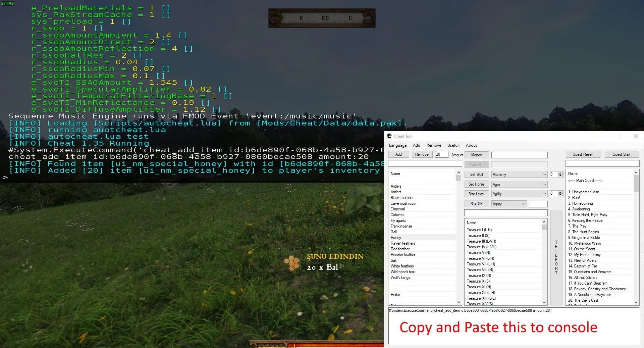
Task: Select Frankincense in the item list
Action: point(422,226)
